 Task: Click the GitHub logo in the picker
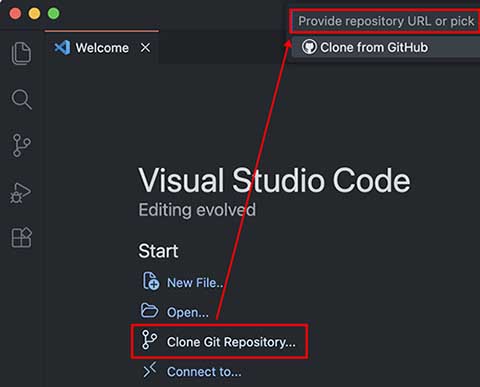309,47
